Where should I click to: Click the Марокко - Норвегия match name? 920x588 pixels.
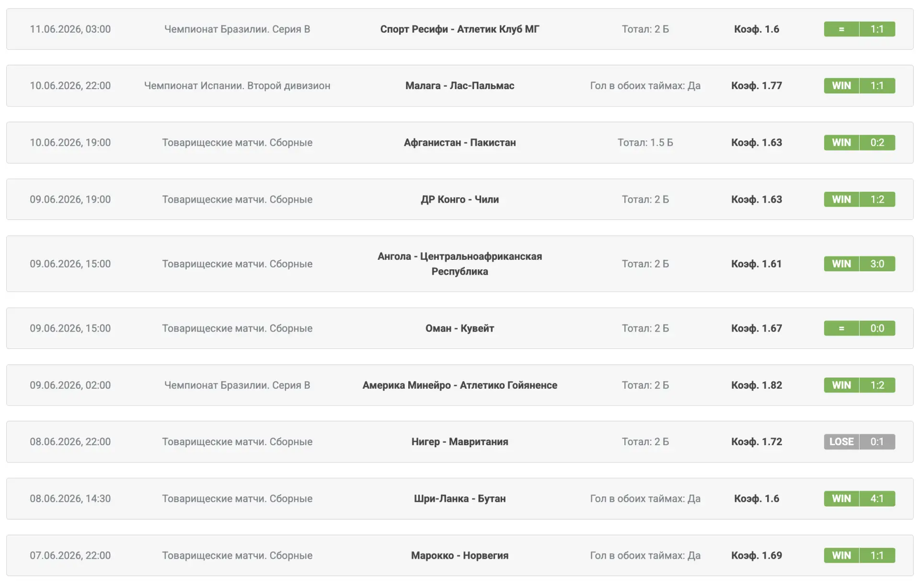tap(460, 555)
